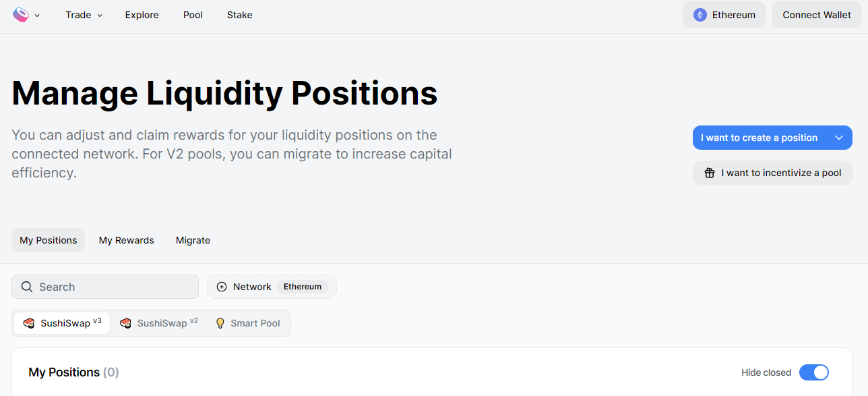This screenshot has width=868, height=396.
Task: Click the Sushi logo icon
Action: (x=21, y=15)
